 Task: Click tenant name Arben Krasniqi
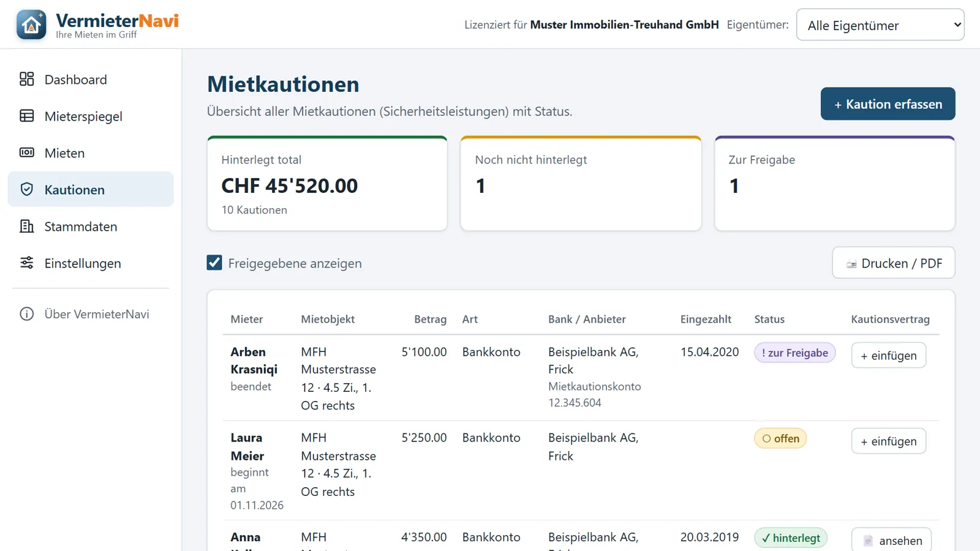pos(254,361)
